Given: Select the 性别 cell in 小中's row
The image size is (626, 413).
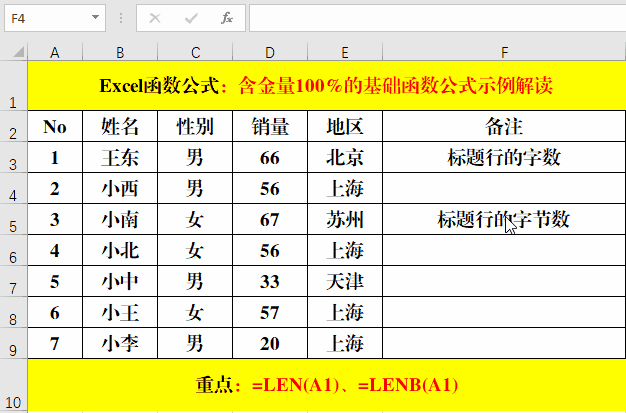Looking at the screenshot, I should [x=195, y=281].
